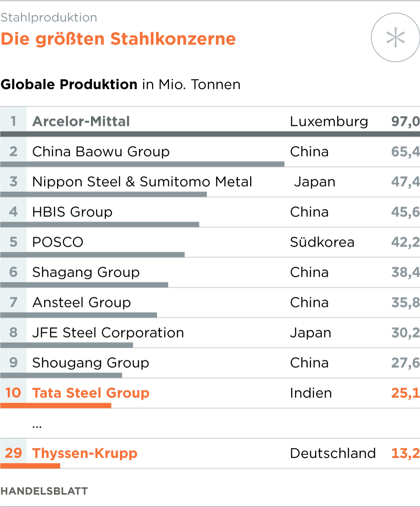Click the orange Thyssen-Krupp entry
420x507 pixels.
[x=85, y=453]
